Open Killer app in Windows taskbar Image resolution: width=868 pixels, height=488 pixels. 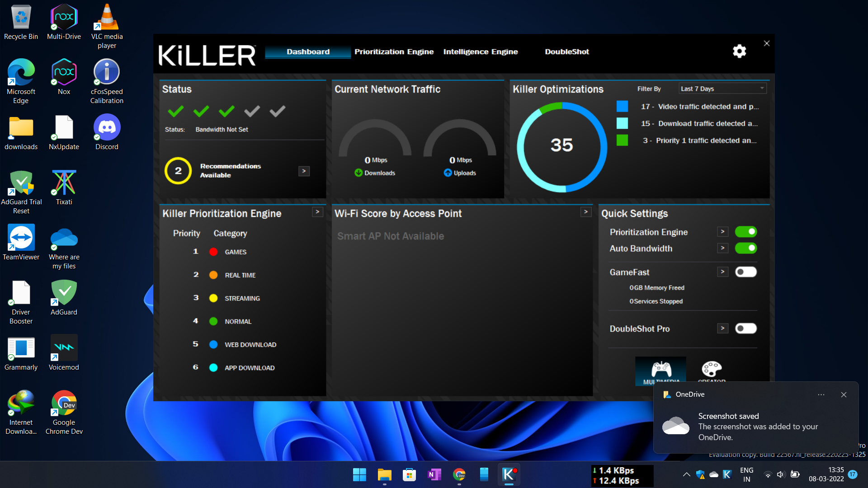coord(509,474)
